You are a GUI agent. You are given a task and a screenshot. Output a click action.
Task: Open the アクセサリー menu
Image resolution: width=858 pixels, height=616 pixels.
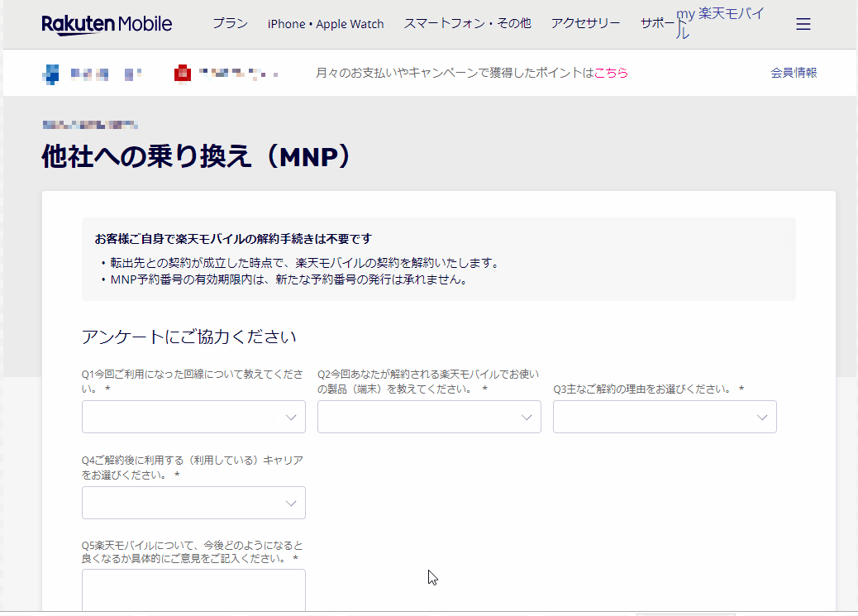click(x=585, y=23)
